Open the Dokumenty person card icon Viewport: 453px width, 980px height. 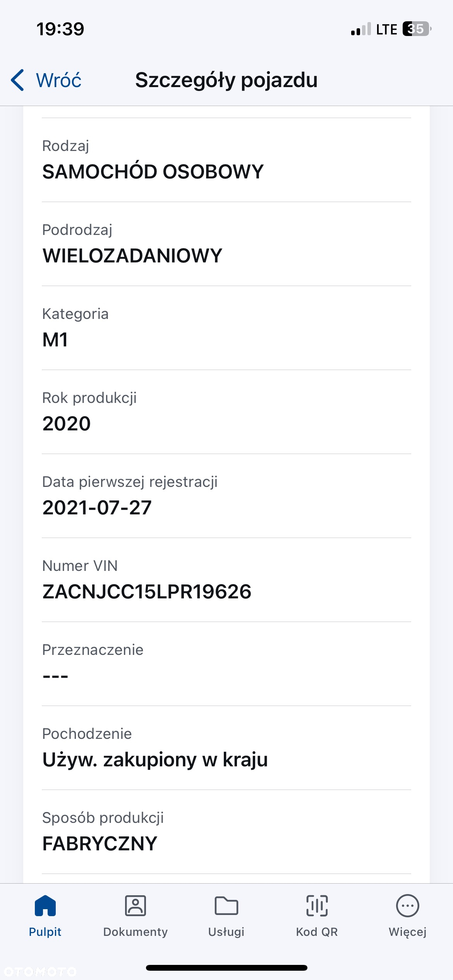(136, 906)
